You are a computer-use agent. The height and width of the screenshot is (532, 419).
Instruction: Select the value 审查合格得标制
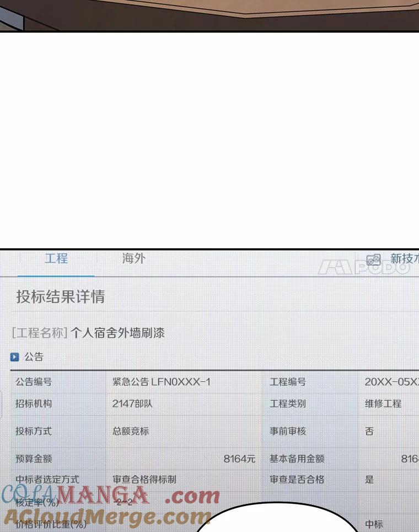click(x=144, y=480)
